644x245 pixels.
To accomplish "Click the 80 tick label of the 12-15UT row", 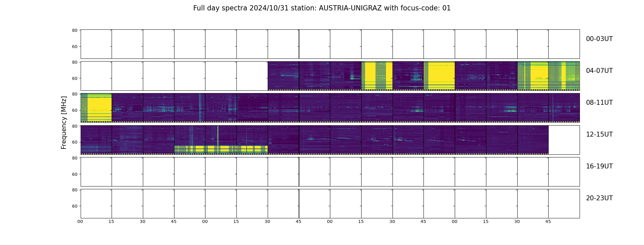I will pyautogui.click(x=75, y=126).
